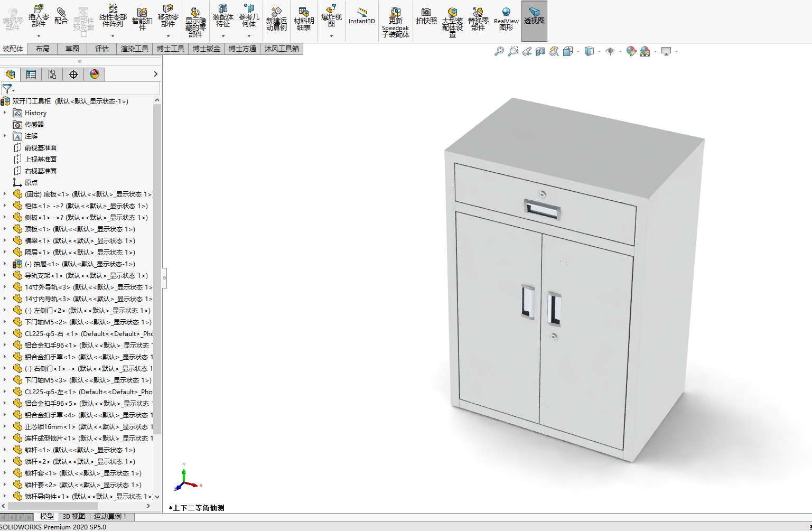Select the 移动零部件 move component tool
The height and width of the screenshot is (531, 812).
(x=168, y=16)
